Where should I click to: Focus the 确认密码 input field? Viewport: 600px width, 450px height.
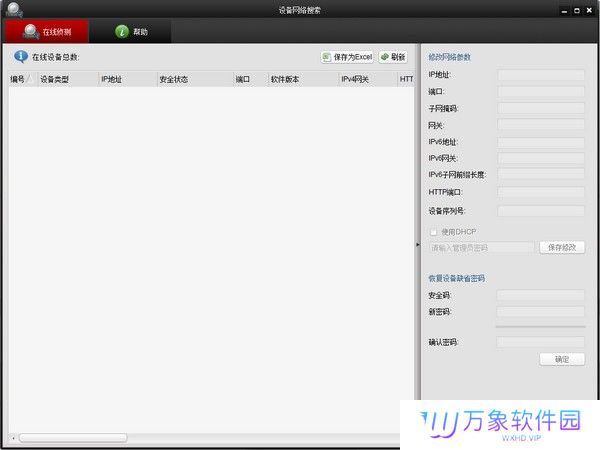(540, 342)
